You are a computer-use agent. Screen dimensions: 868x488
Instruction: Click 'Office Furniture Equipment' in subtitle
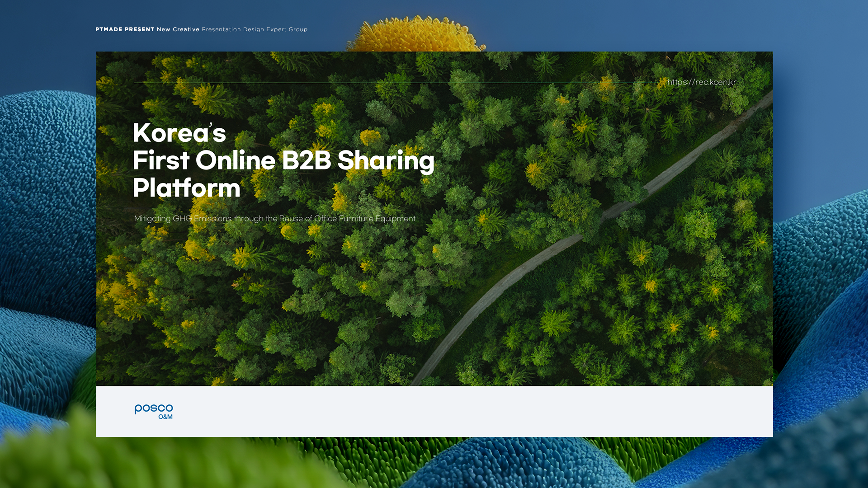tap(364, 219)
